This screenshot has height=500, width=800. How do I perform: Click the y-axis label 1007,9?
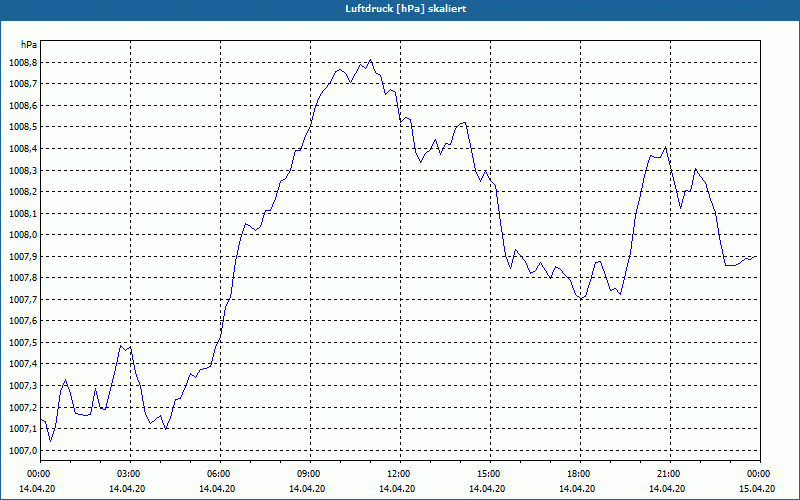coord(22,257)
